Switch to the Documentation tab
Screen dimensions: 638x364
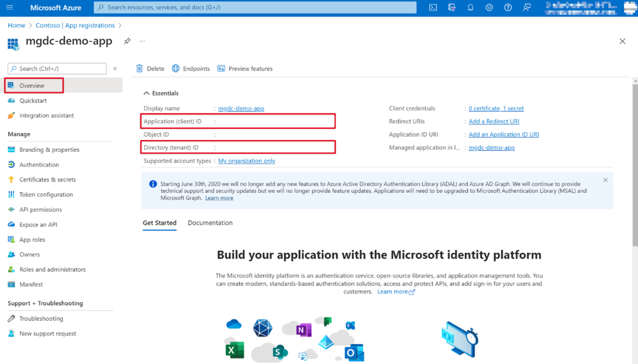tap(210, 222)
